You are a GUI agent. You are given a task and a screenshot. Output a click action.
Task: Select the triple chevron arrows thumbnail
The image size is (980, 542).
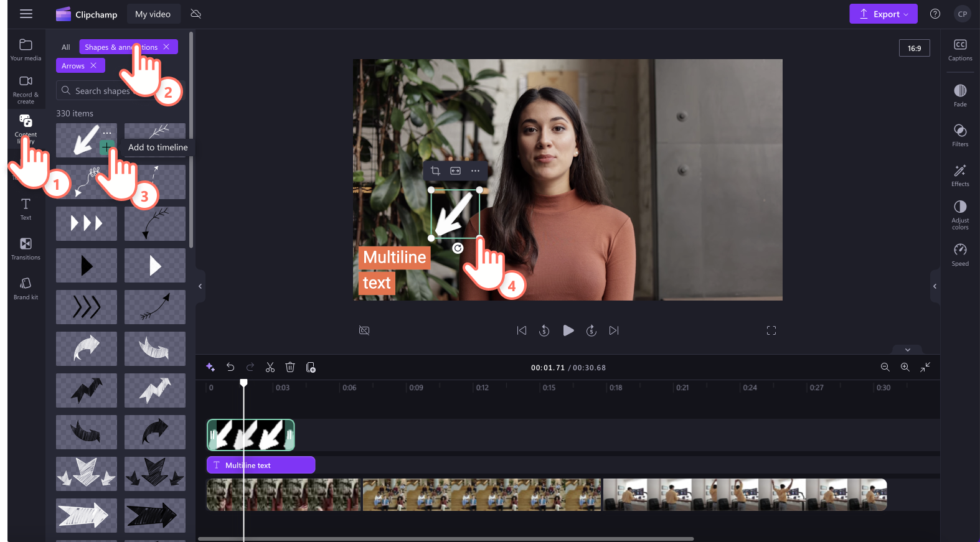87,307
